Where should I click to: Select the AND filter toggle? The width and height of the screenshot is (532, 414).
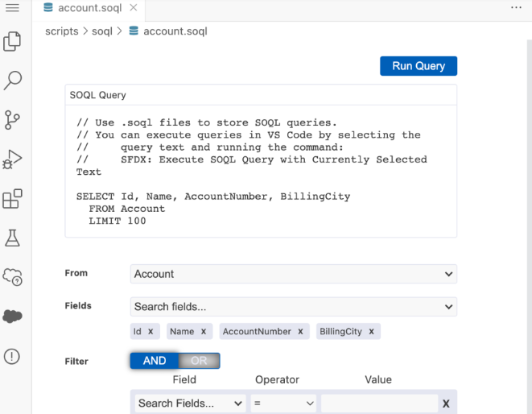[x=155, y=361]
